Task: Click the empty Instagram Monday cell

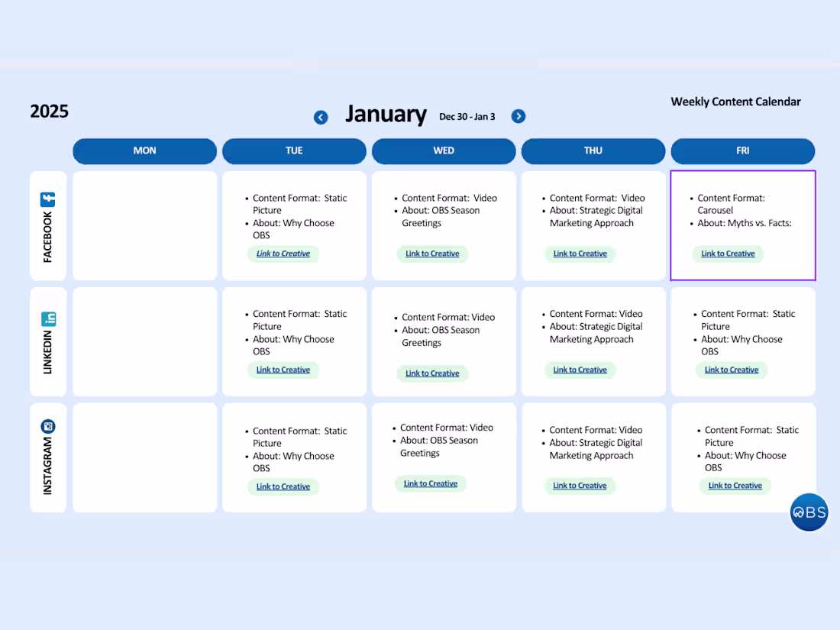Action: [x=144, y=457]
